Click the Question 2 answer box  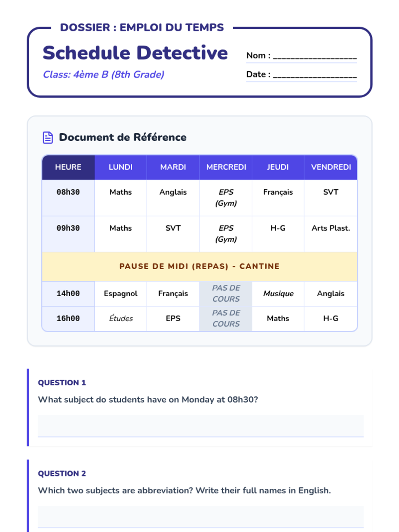pos(200,516)
